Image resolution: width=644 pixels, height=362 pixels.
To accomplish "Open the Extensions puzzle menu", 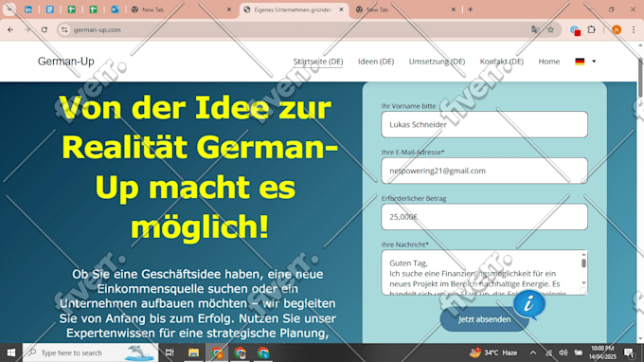I will (591, 29).
